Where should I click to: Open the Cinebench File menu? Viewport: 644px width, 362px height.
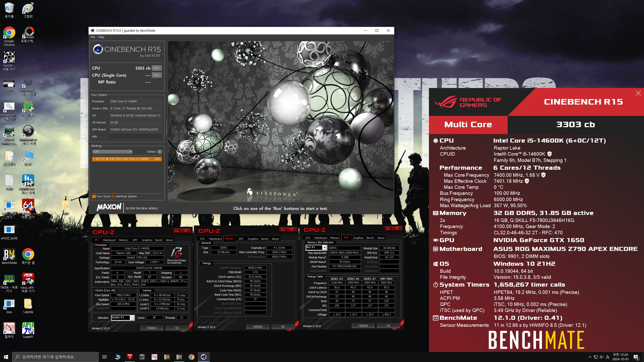tap(93, 37)
